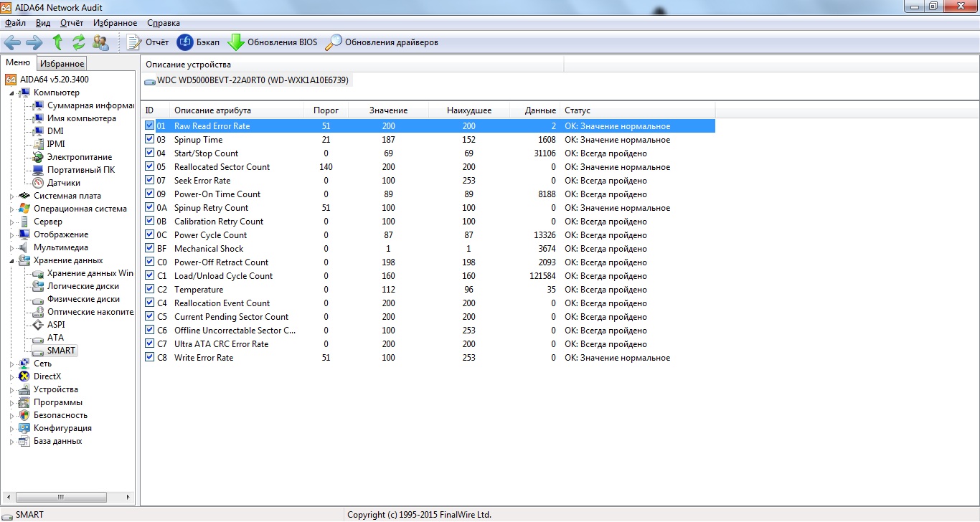Toggle the Spinup Time attribute checkbox
Screen dimensions: 980x522
149,139
